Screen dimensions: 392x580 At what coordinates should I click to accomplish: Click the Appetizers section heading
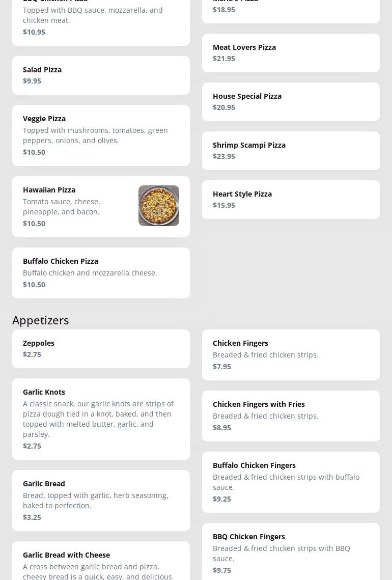coord(41,320)
